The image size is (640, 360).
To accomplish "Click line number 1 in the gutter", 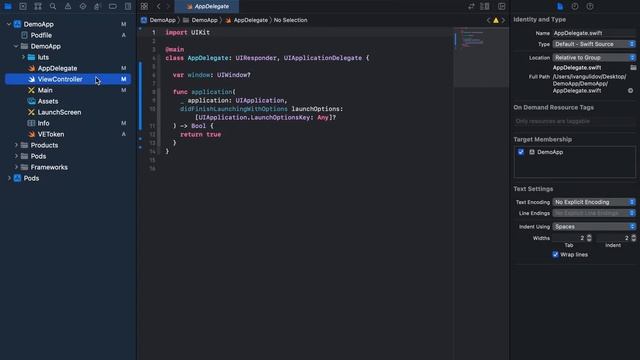I will point(153,32).
